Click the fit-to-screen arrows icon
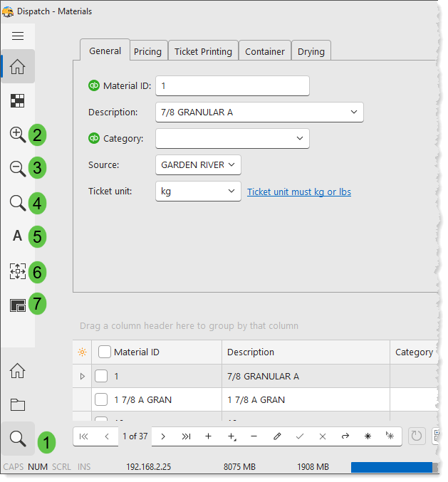448x482 pixels. tap(18, 271)
